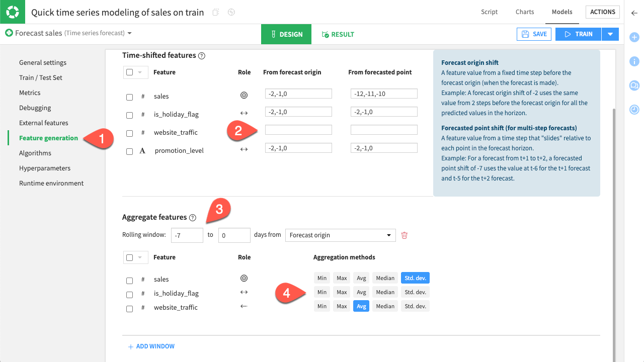
Task: Open the RESULT tab
Action: click(338, 34)
